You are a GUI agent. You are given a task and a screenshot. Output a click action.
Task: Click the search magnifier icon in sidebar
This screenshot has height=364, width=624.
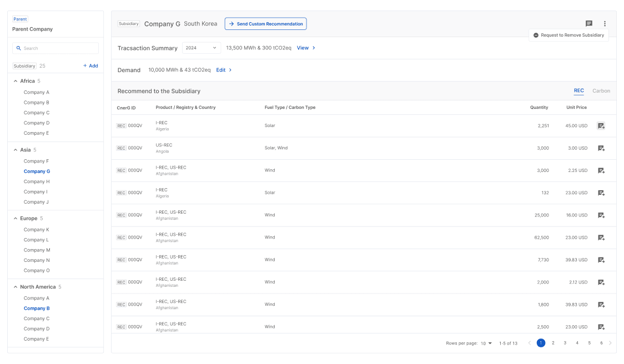[x=18, y=48]
